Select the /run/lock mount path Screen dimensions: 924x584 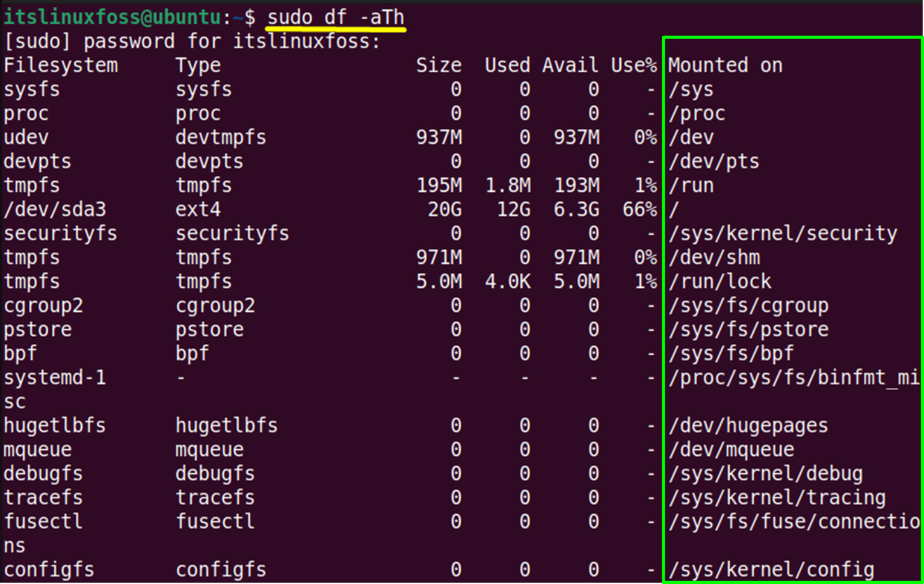click(719, 281)
